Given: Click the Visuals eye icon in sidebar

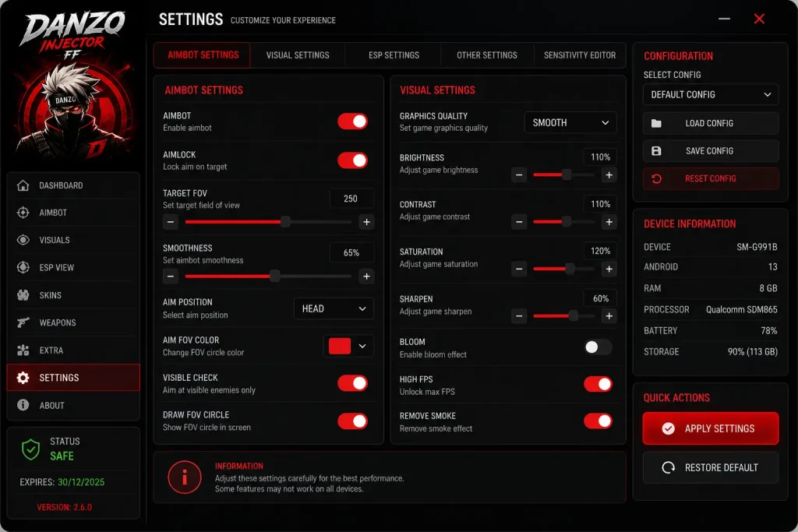Looking at the screenshot, I should (x=23, y=240).
